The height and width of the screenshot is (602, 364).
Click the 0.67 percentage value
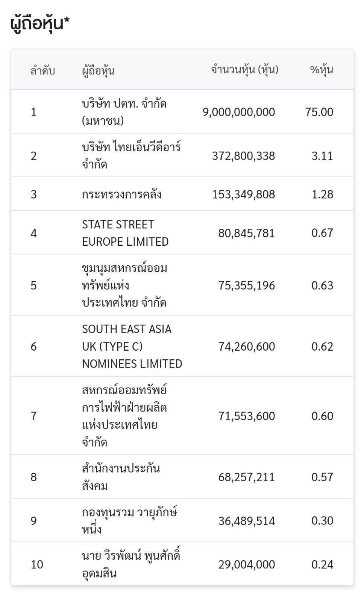322,233
